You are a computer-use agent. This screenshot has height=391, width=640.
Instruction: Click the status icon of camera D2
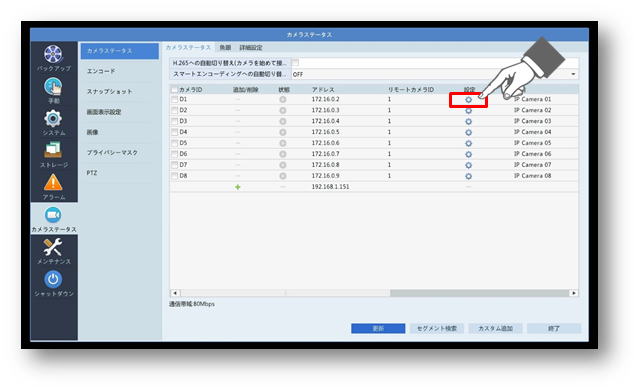(282, 111)
